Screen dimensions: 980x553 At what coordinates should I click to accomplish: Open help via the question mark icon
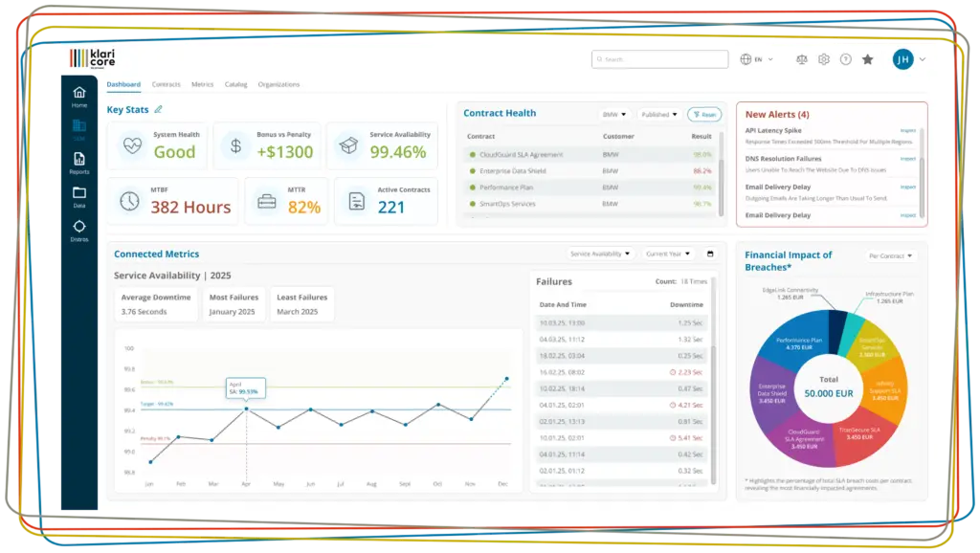846,59
